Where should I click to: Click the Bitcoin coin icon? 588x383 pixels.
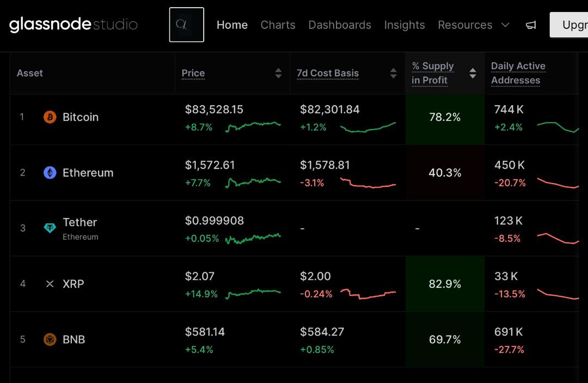tap(50, 117)
